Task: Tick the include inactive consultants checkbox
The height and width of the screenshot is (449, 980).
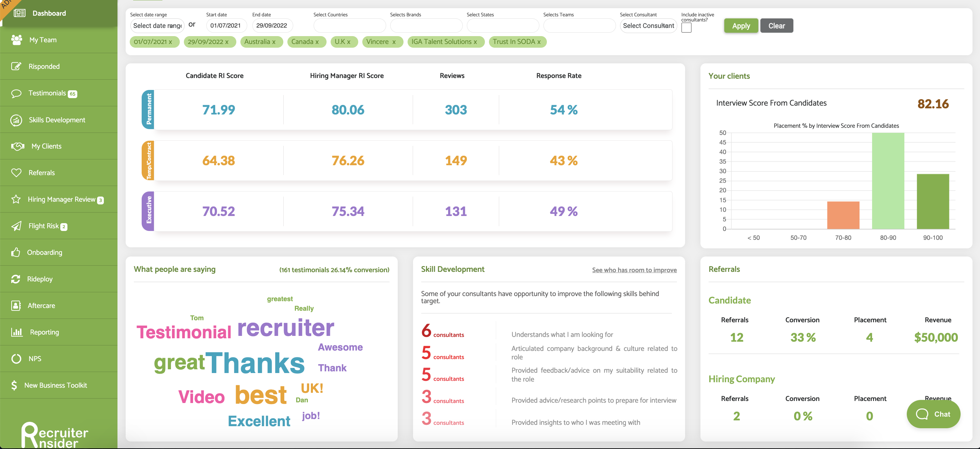Action: coord(686,28)
